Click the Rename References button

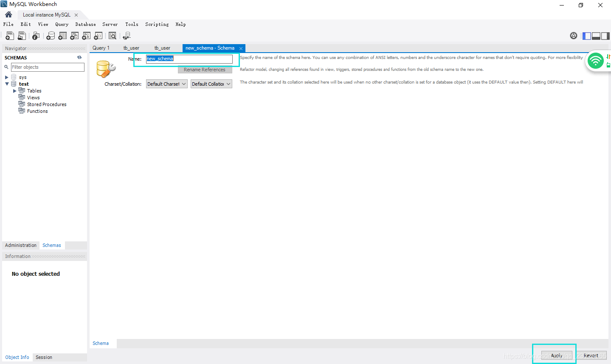coord(205,70)
